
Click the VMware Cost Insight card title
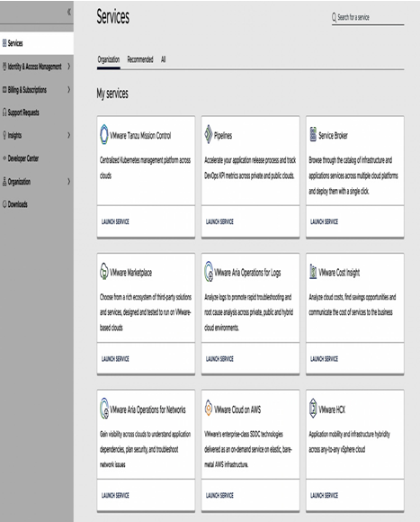pyautogui.click(x=339, y=273)
